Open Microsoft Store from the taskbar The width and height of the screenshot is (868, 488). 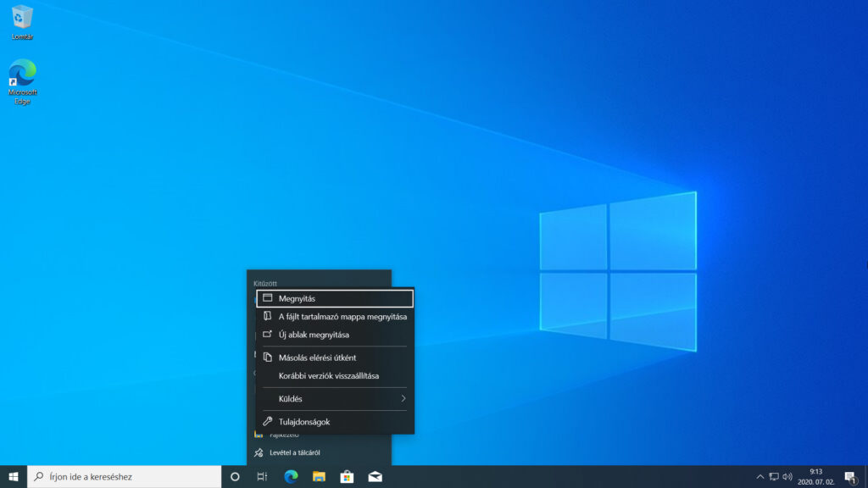(347, 476)
